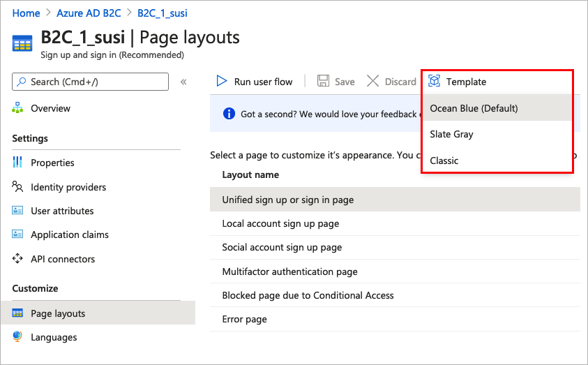
Task: Click the API connectors arrows icon
Action: [18, 259]
